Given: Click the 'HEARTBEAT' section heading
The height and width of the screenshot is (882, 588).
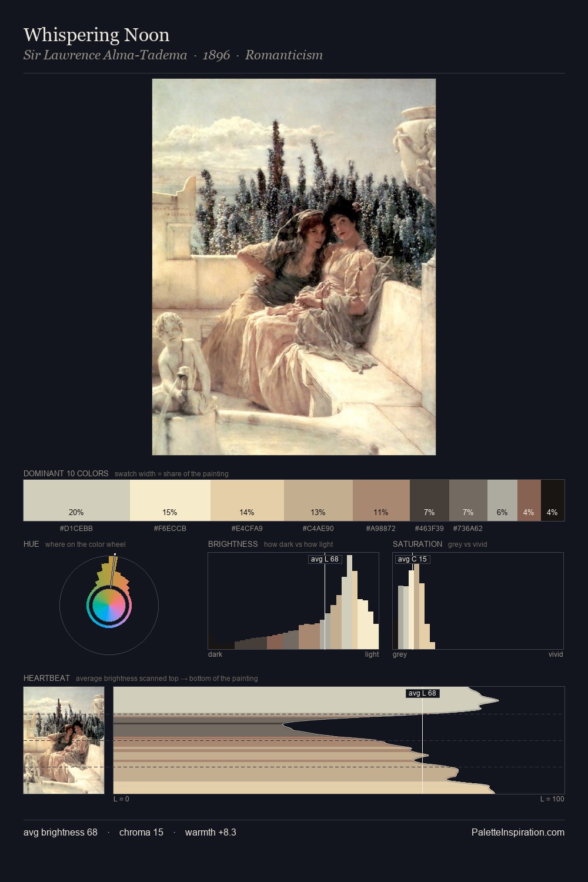Looking at the screenshot, I should coord(46,678).
